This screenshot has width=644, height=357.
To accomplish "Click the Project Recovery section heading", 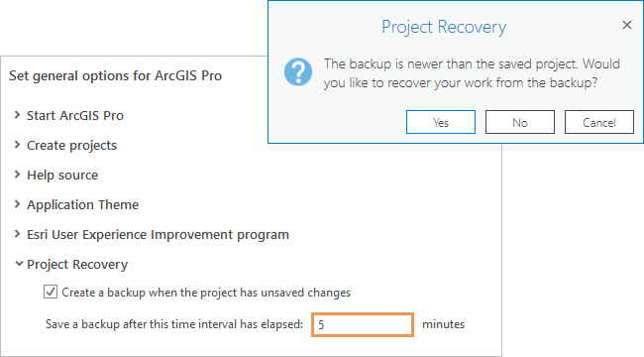I will tap(77, 265).
